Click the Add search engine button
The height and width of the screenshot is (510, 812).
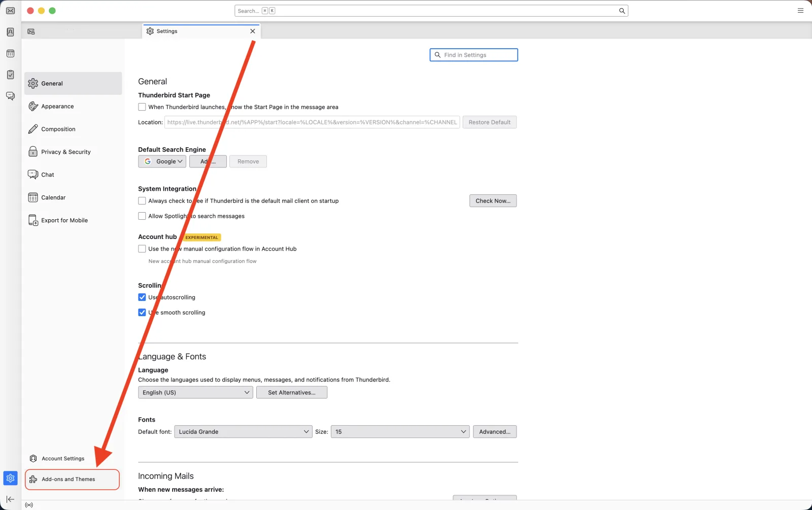208,161
